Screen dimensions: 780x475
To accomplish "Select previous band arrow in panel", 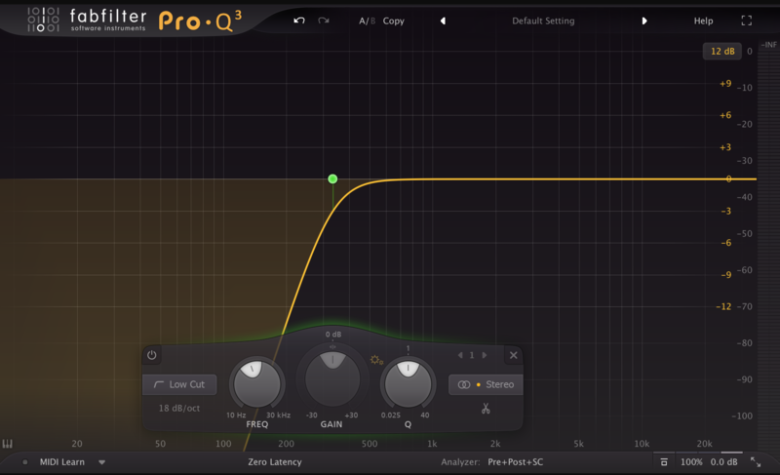I will coord(460,355).
